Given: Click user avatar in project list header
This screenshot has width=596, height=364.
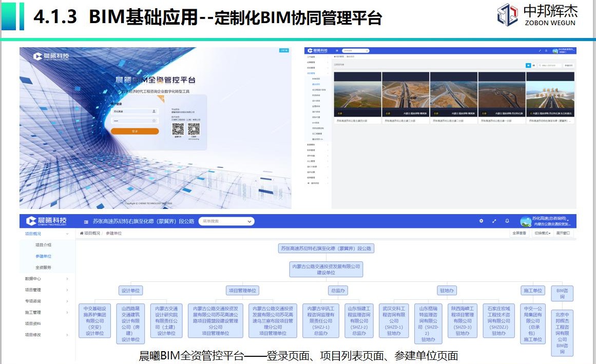Looking at the screenshot, I should coord(555,51).
